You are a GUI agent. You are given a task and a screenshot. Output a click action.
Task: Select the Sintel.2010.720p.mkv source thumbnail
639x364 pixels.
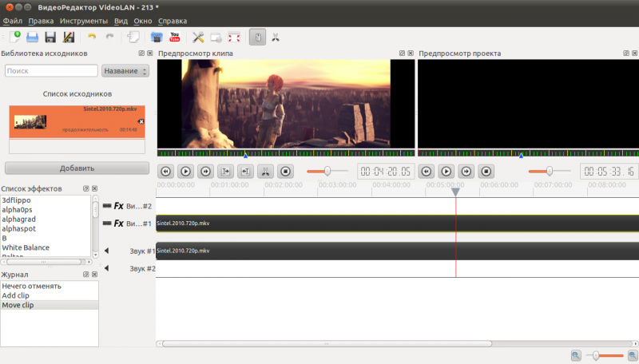(30, 122)
